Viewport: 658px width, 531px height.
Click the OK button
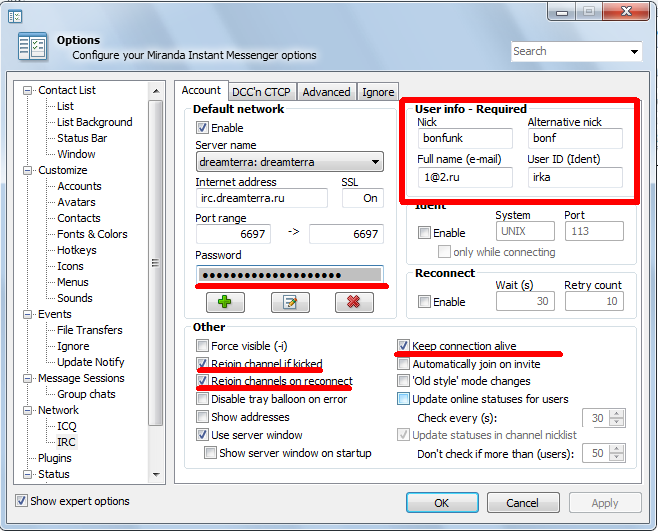click(x=442, y=502)
